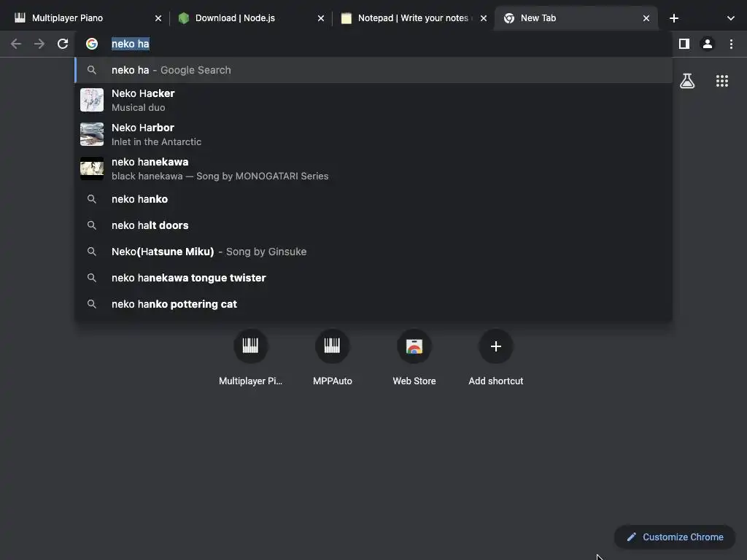Close the Multiplayer Piano tab
The image size is (747, 560).
pos(158,18)
